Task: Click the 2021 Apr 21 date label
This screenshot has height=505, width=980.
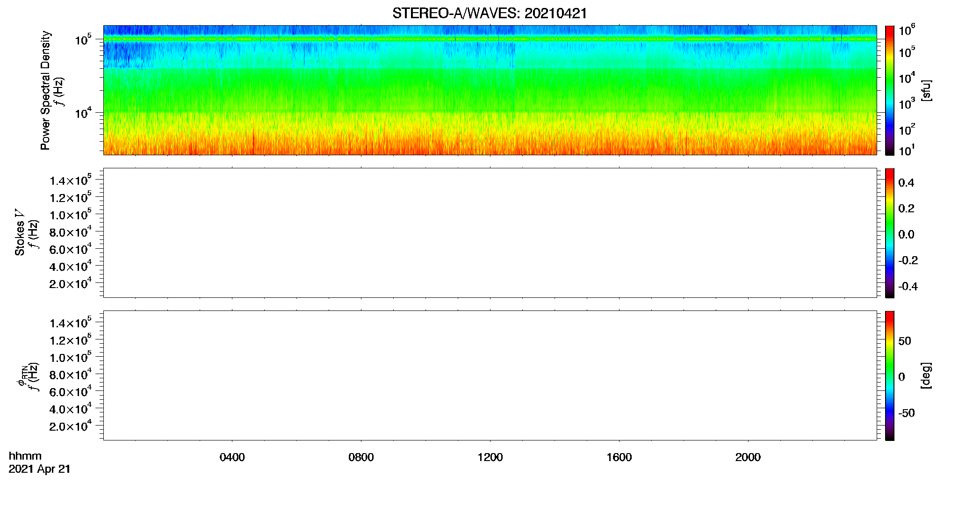Action: point(40,469)
